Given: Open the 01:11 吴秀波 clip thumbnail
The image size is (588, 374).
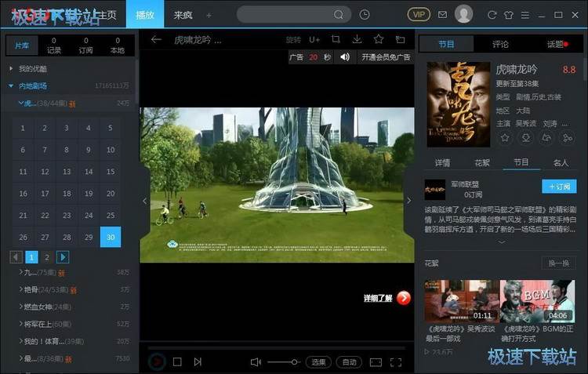Looking at the screenshot, I should pos(462,301).
